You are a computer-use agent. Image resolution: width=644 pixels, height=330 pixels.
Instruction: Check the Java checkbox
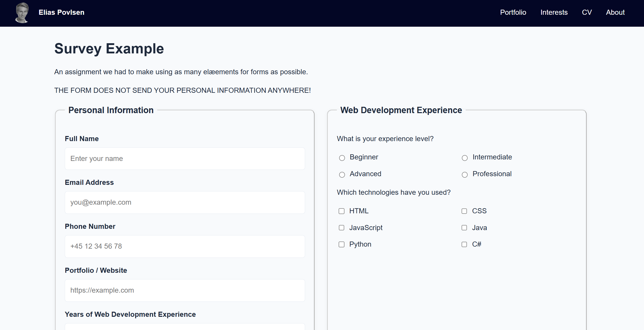tap(464, 228)
